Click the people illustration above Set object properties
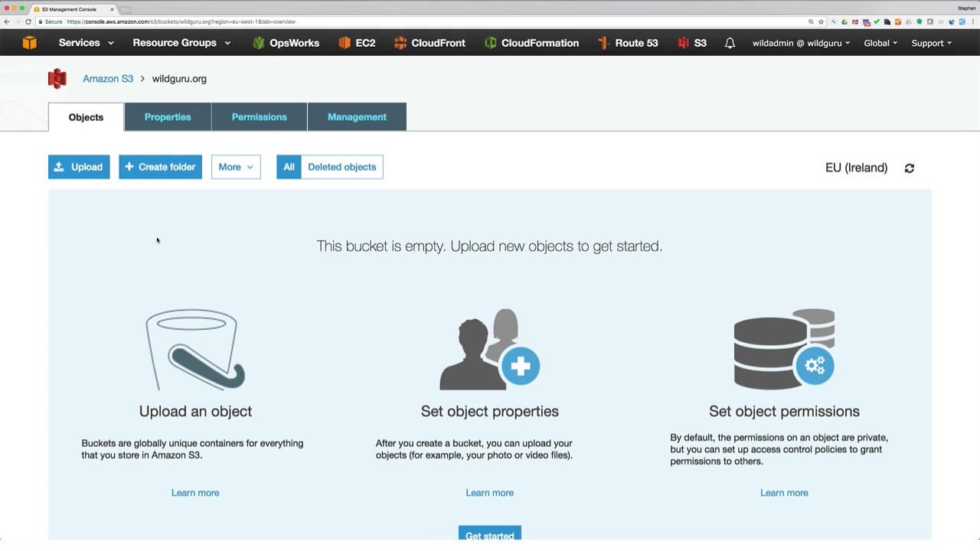Image resolution: width=980 pixels, height=551 pixels. point(490,350)
